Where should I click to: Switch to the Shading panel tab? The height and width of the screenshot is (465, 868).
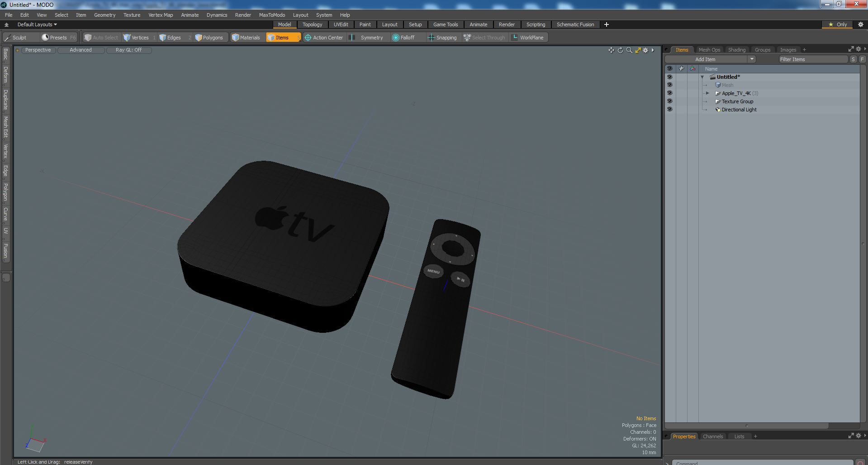coord(736,50)
